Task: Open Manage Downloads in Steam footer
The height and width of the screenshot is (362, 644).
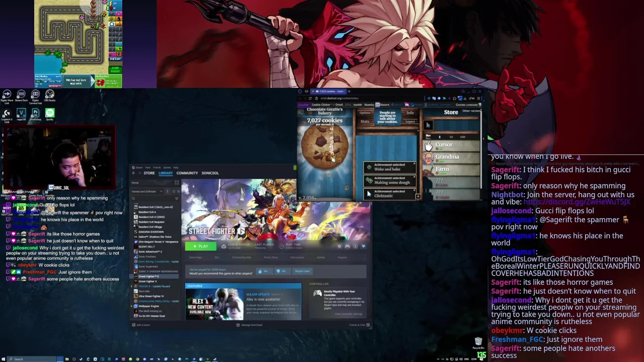Action: 250,325
